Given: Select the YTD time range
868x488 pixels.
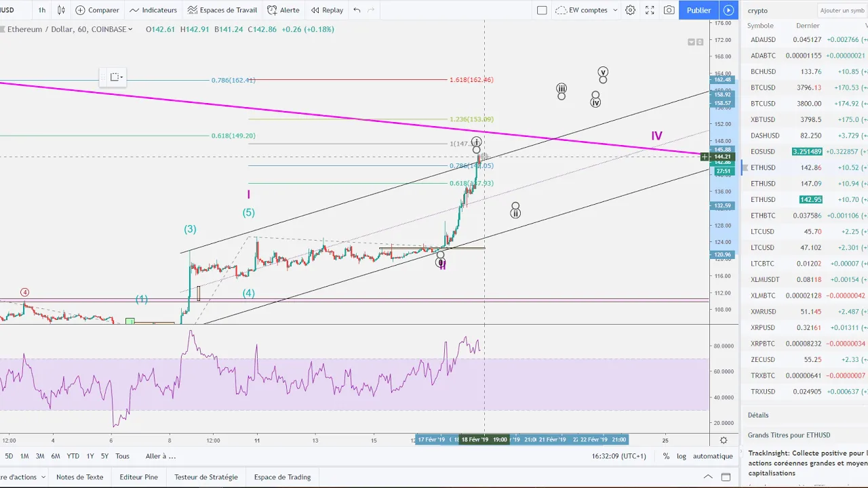Looking at the screenshot, I should (73, 456).
